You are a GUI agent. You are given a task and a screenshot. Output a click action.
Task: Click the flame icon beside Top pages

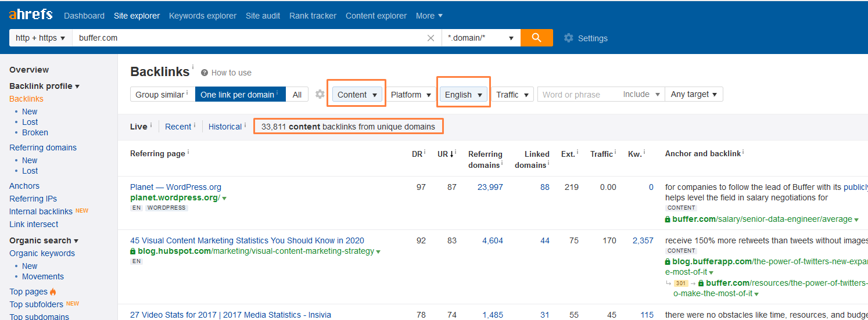click(53, 292)
